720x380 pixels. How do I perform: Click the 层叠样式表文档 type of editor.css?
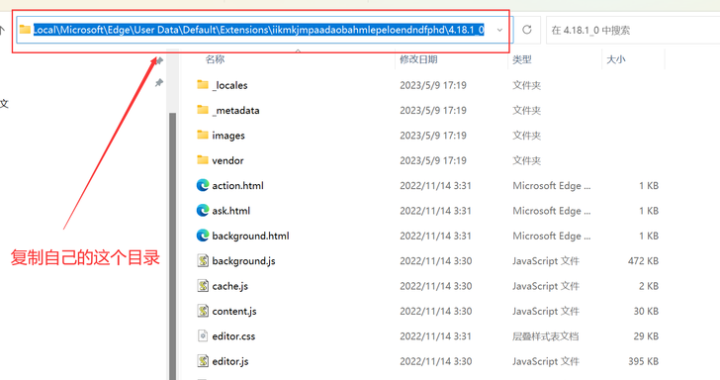[546, 336]
